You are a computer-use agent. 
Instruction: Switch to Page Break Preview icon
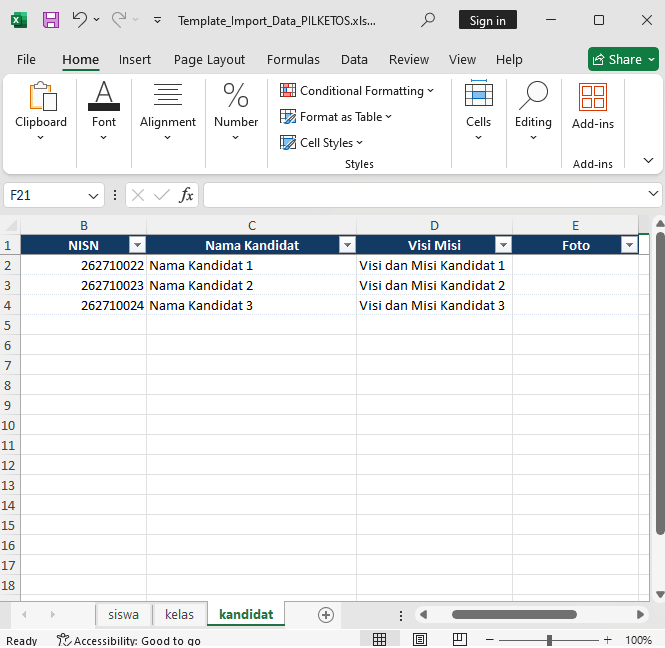[460, 640]
